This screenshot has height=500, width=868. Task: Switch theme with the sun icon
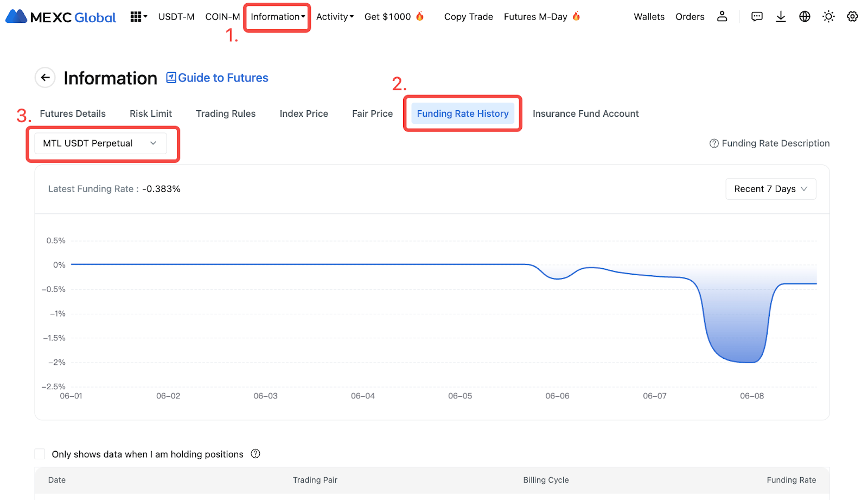point(828,17)
